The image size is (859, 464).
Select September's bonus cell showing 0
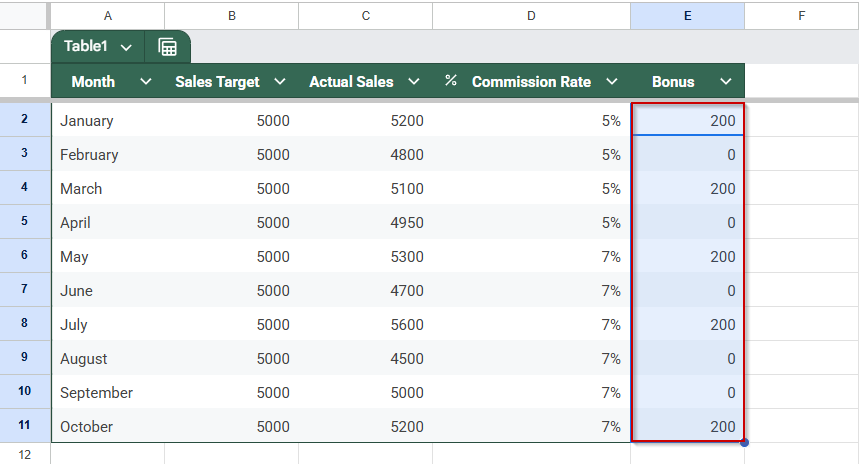688,392
